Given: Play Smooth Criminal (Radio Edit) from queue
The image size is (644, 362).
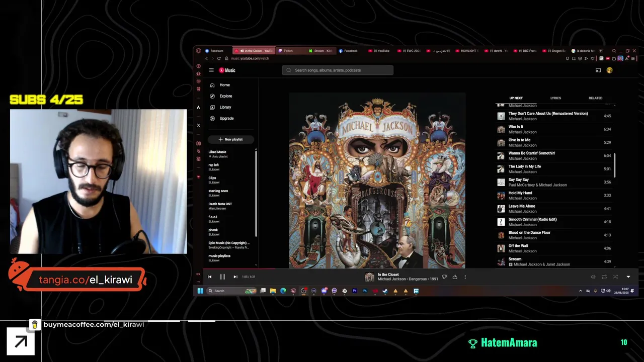Looking at the screenshot, I should [x=553, y=222].
